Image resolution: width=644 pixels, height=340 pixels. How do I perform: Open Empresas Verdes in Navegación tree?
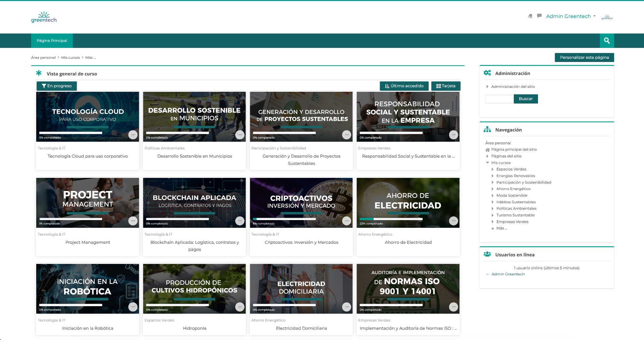(512, 222)
